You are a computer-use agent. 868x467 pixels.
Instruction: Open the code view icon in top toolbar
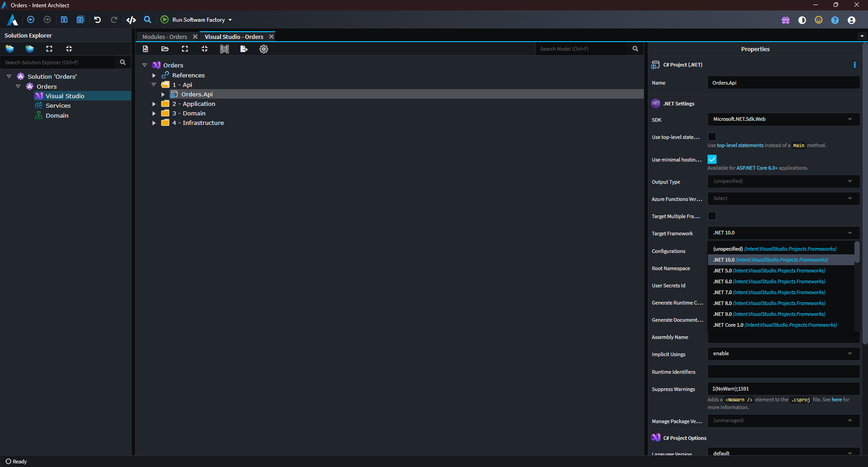131,19
